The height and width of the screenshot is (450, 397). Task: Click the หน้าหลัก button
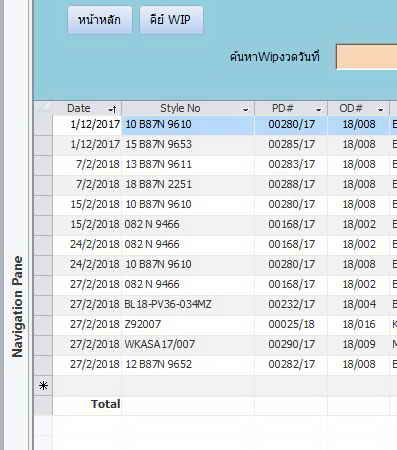click(x=100, y=20)
